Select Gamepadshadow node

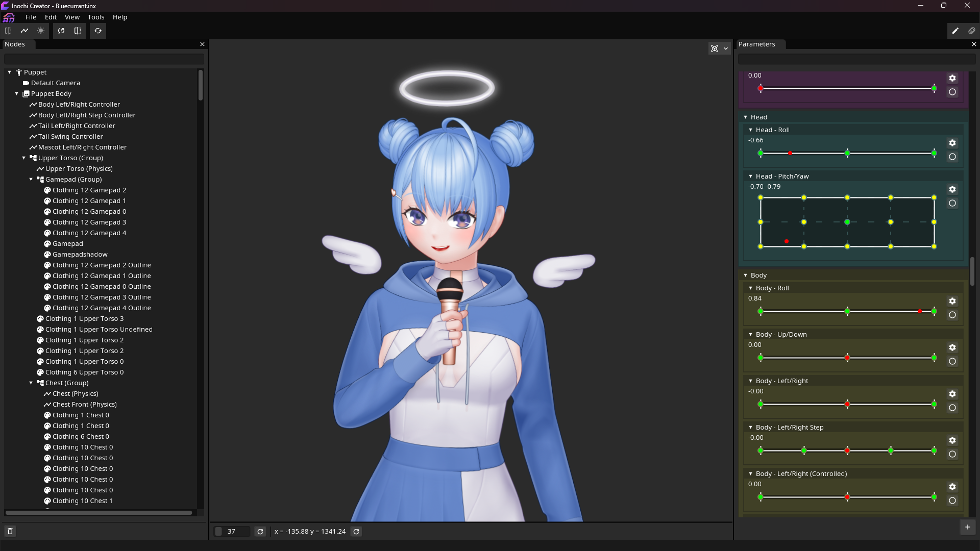click(x=80, y=255)
